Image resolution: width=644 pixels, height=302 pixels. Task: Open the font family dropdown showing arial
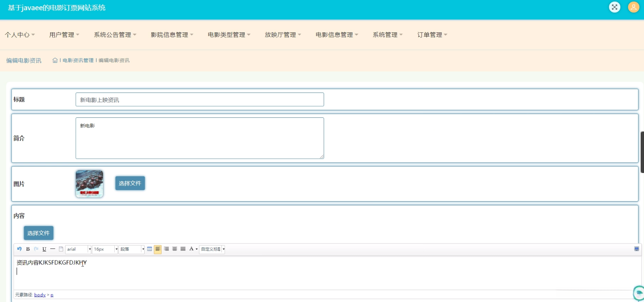click(79, 249)
